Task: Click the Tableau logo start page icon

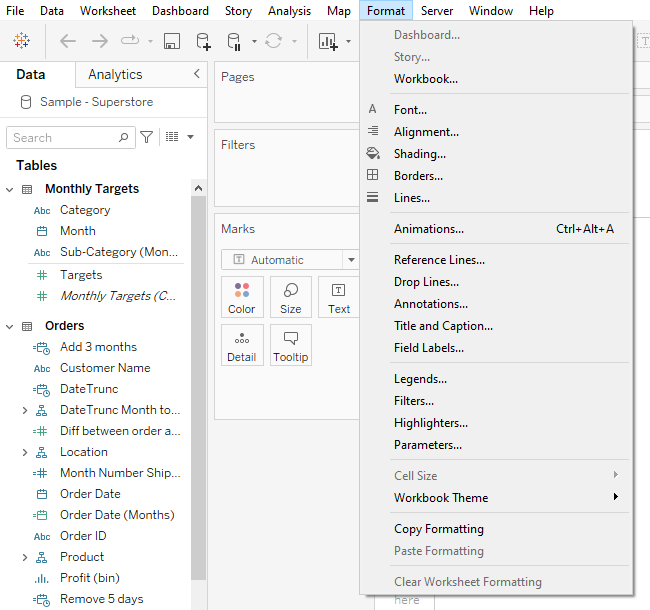Action: [x=21, y=41]
